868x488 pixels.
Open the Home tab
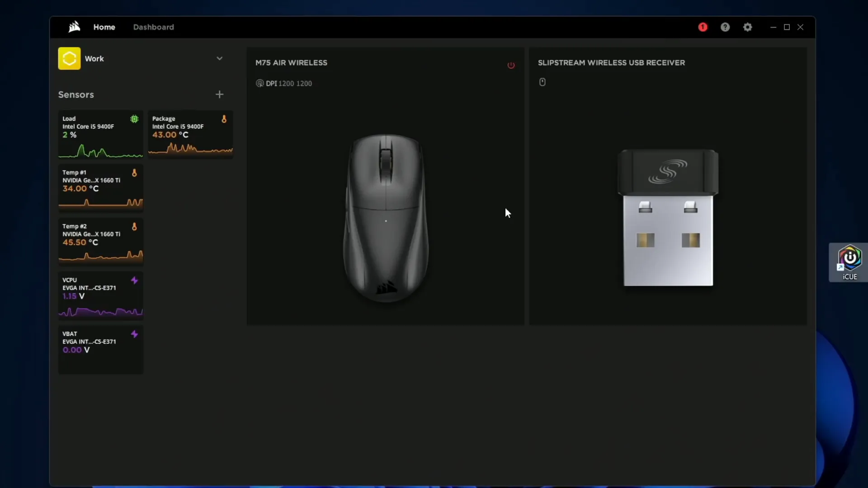[x=104, y=27]
